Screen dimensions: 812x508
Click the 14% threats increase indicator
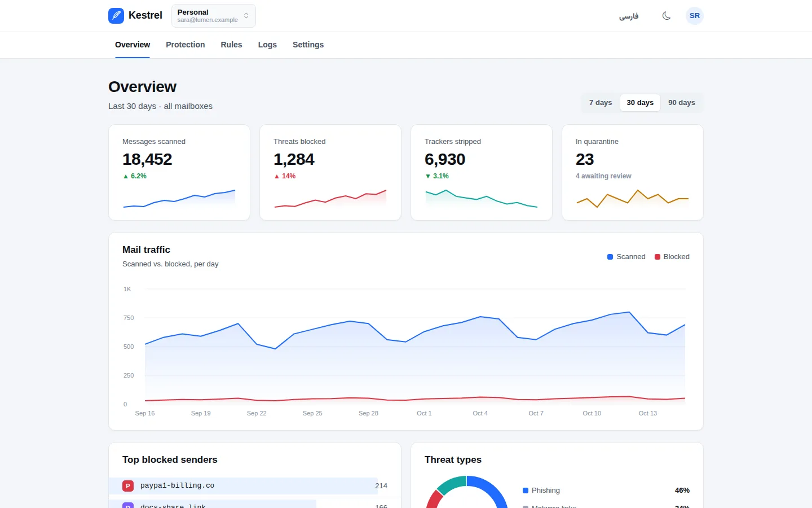(285, 176)
